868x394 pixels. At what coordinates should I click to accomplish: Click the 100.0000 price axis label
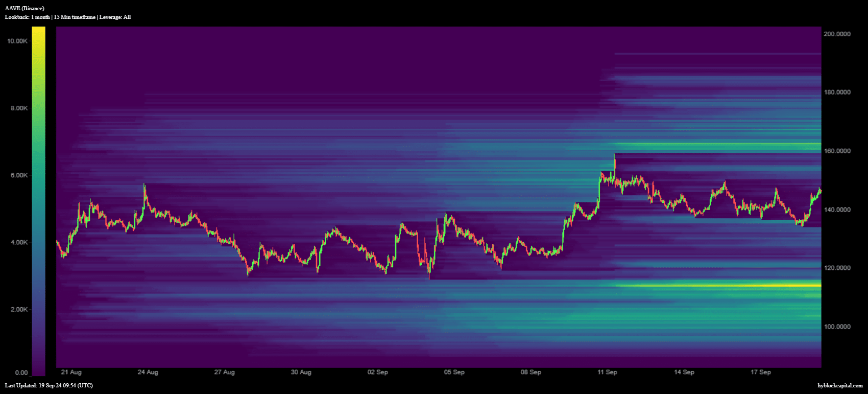[837, 327]
